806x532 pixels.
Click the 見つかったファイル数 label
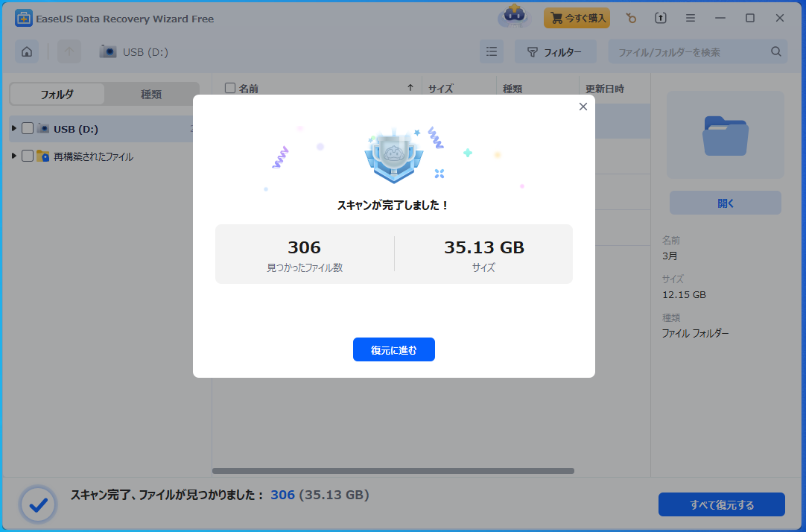305,267
